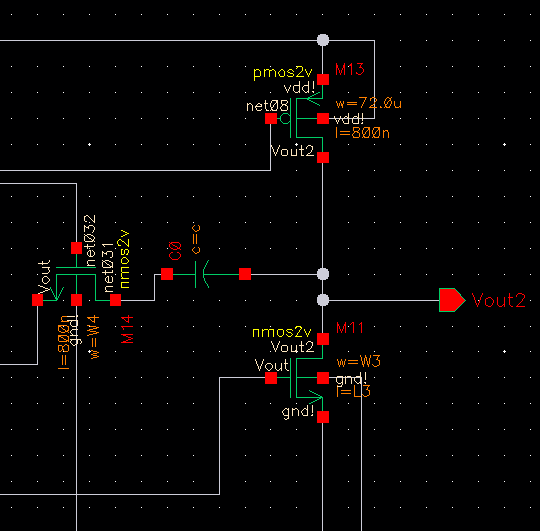540x531 pixels.
Task: Click the red Vout2 output pin
Action: (x=452, y=300)
